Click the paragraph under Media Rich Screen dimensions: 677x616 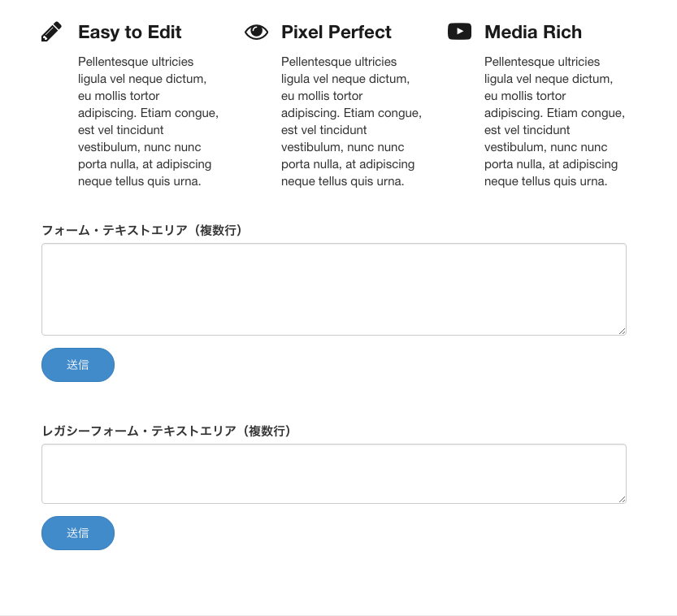point(554,121)
